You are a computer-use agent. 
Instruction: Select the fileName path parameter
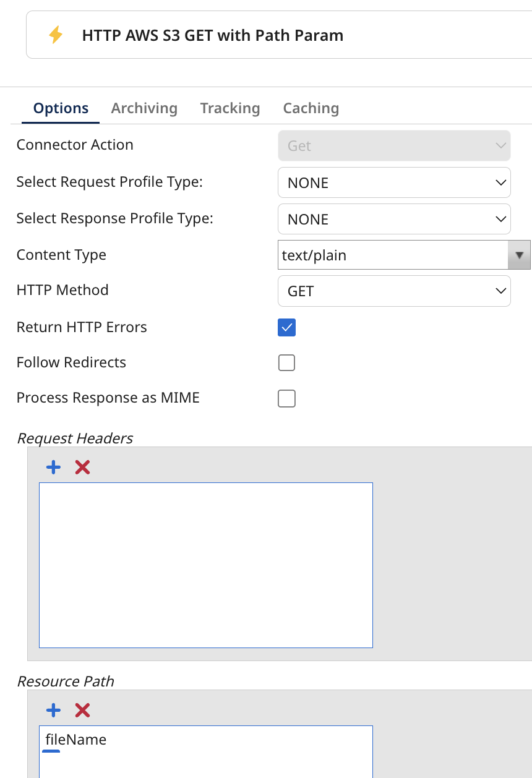(75, 739)
